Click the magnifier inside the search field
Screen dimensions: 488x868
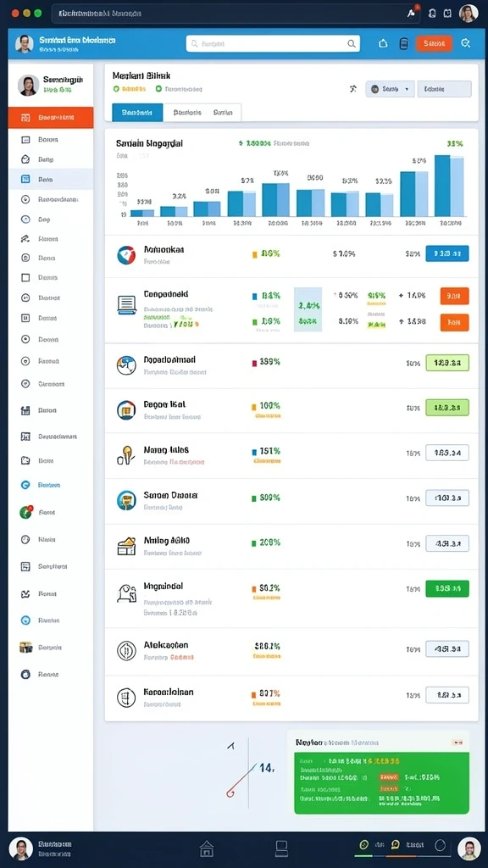(352, 43)
